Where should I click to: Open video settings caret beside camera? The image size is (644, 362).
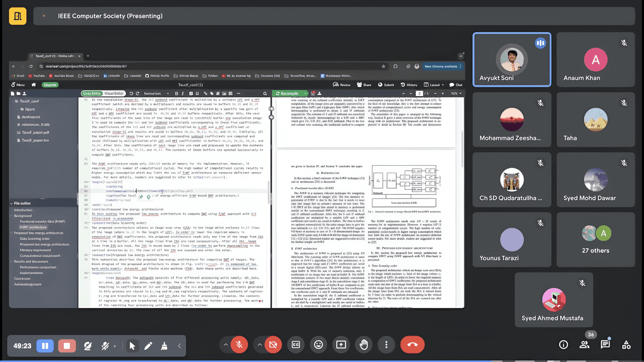coord(260,345)
